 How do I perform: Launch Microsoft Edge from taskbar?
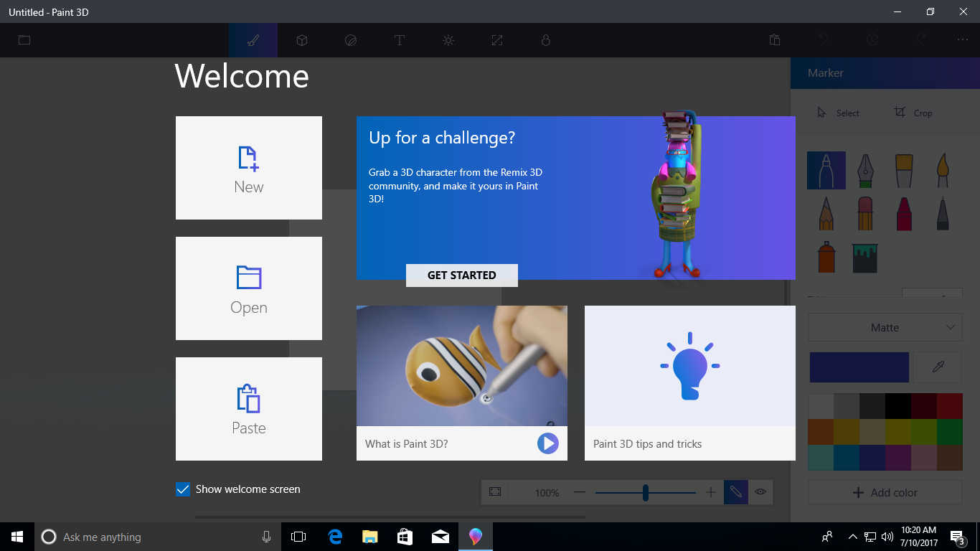(334, 537)
